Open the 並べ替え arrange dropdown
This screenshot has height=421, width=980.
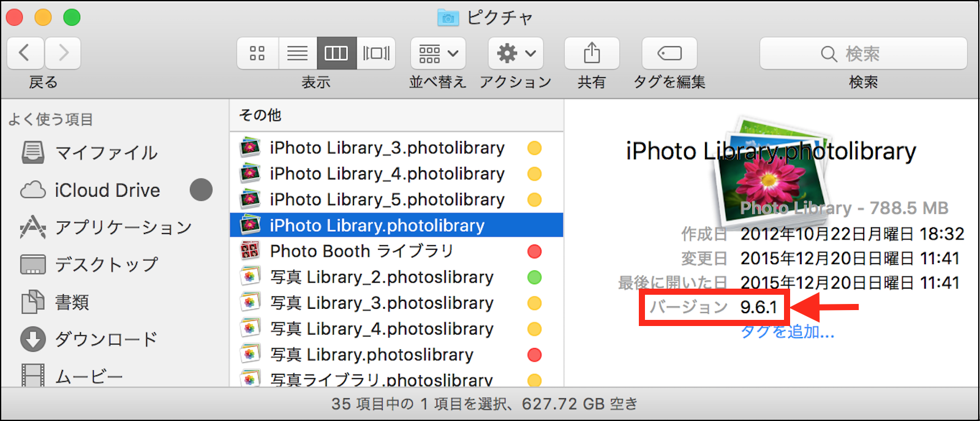click(x=438, y=53)
